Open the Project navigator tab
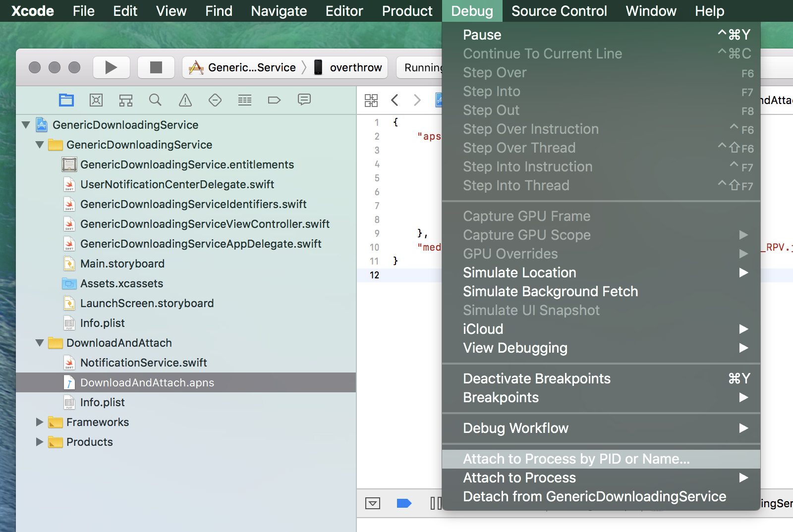793x532 pixels. click(x=66, y=100)
